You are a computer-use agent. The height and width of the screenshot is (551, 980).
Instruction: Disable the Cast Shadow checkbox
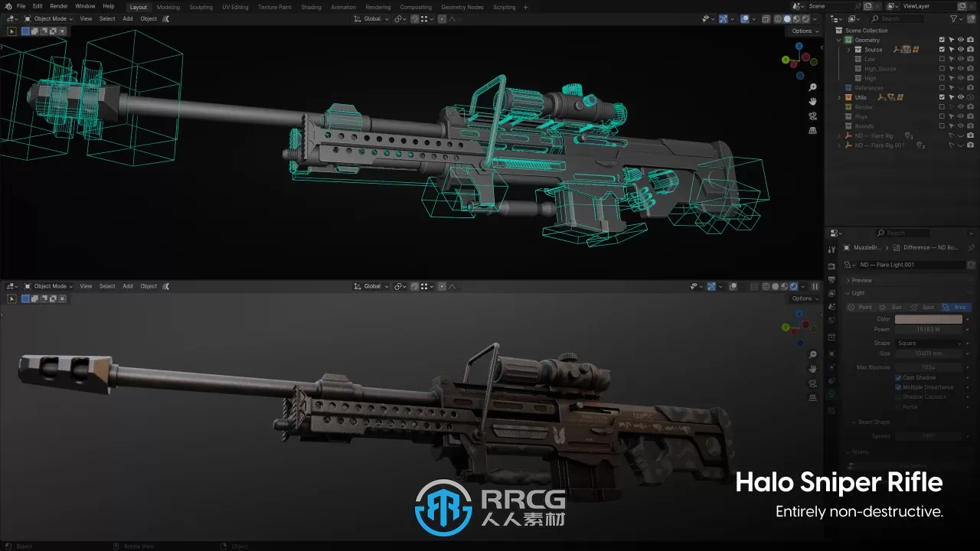(x=899, y=377)
